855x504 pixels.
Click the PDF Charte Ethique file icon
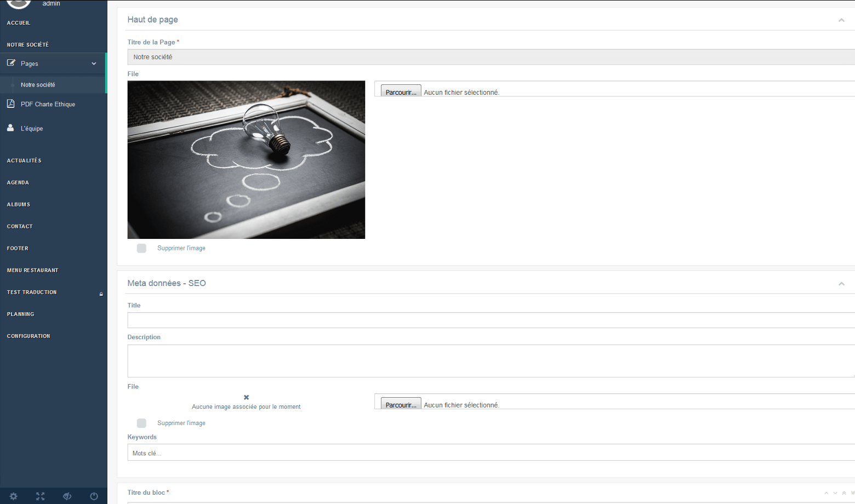click(x=10, y=104)
